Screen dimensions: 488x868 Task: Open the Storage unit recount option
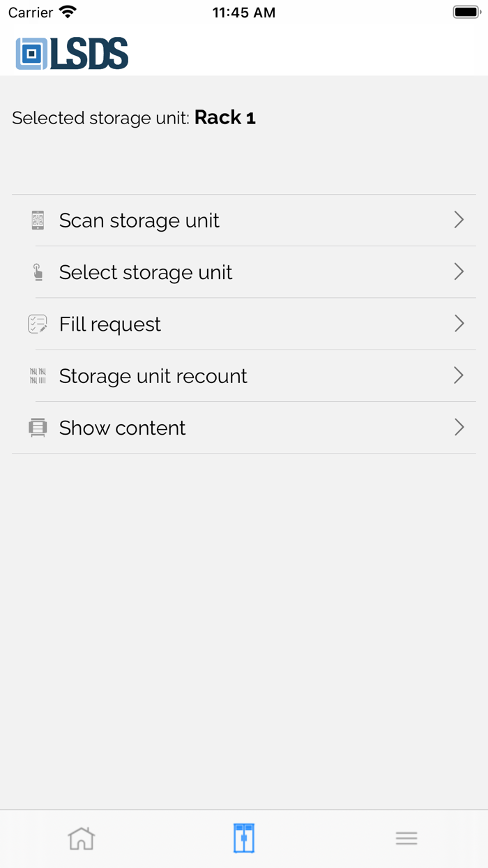[x=153, y=375]
